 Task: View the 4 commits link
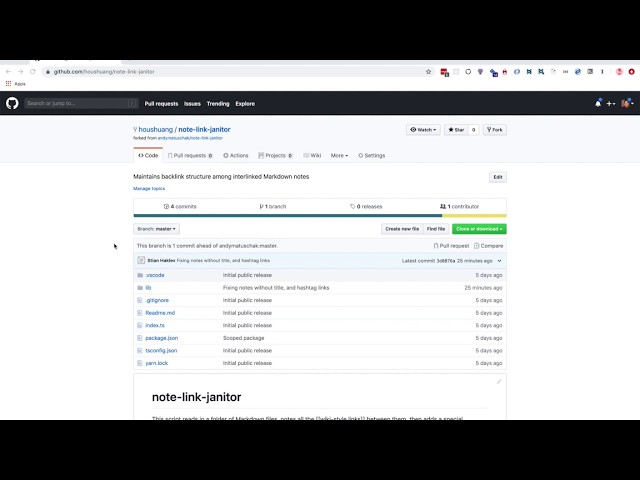point(180,207)
